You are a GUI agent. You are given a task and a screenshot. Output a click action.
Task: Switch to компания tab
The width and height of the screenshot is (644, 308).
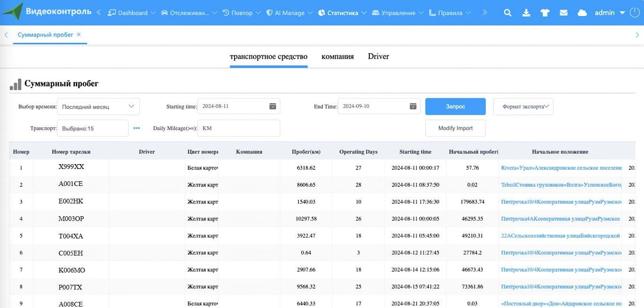[338, 57]
